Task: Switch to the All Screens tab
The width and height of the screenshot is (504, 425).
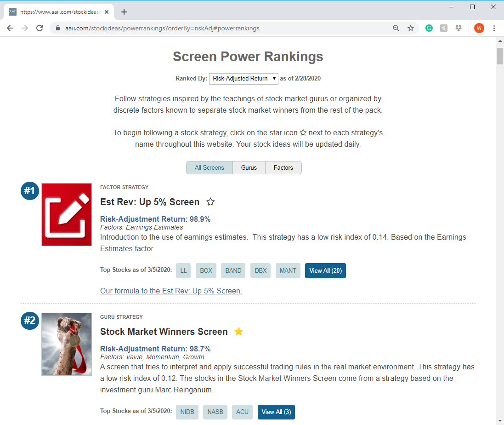Action: tap(209, 167)
